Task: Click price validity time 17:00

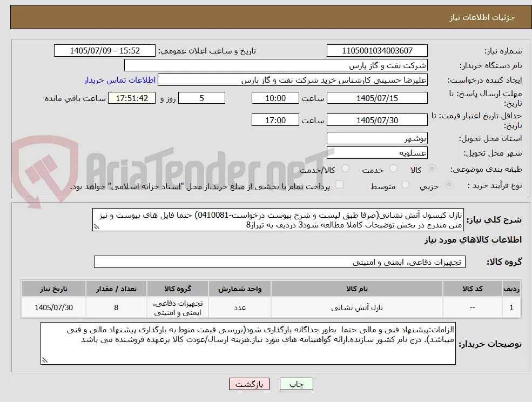Action: tap(275, 120)
